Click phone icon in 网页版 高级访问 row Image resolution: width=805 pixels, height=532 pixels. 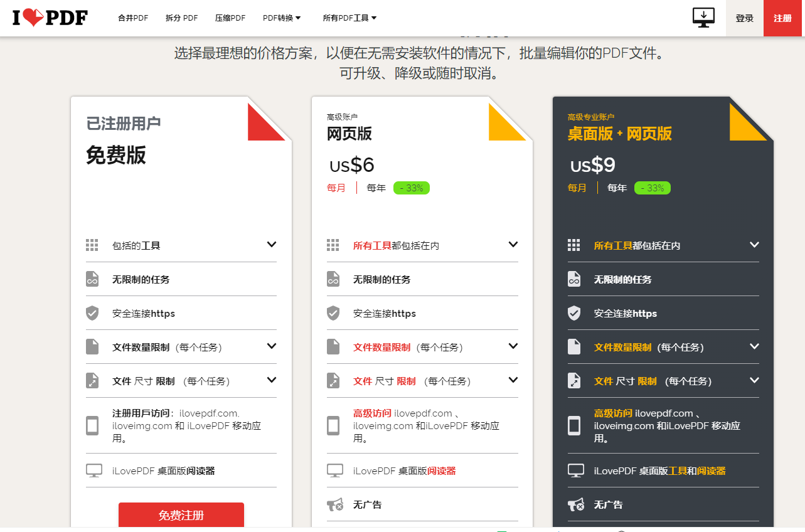(333, 425)
